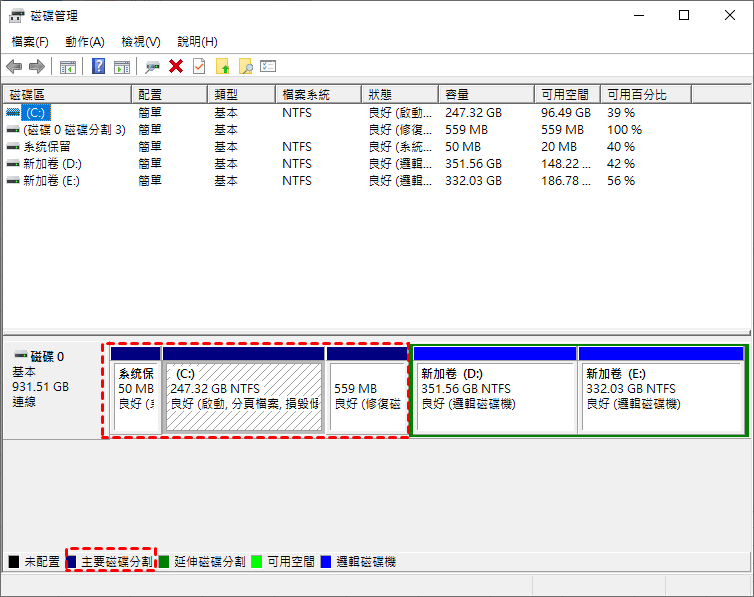The width and height of the screenshot is (754, 597).
Task: Sort by 磁碟區 column header
Action: coord(67,95)
